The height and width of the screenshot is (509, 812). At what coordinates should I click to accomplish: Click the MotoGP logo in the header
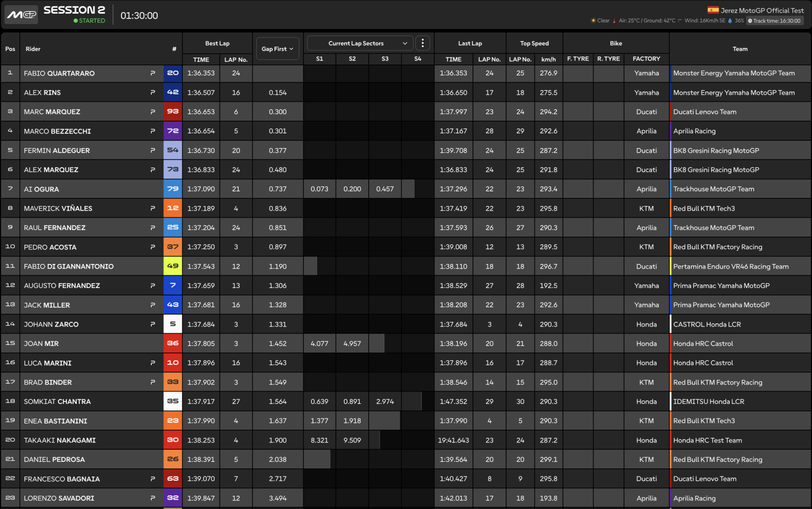tap(21, 15)
